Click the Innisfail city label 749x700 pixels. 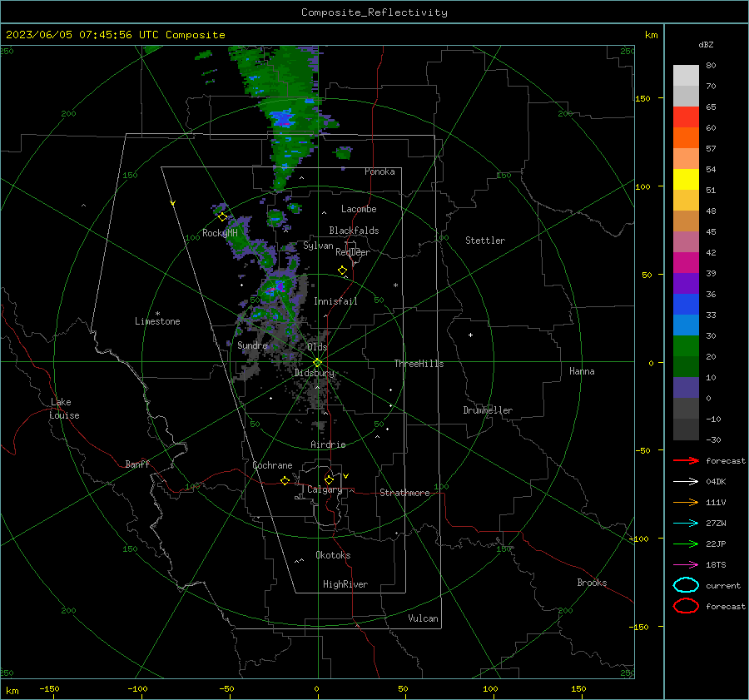(x=335, y=301)
